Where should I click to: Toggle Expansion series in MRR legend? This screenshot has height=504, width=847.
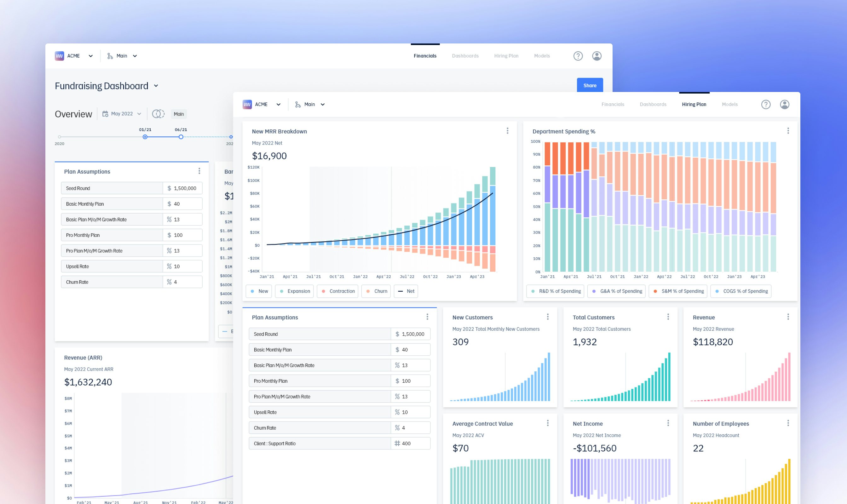[294, 291]
